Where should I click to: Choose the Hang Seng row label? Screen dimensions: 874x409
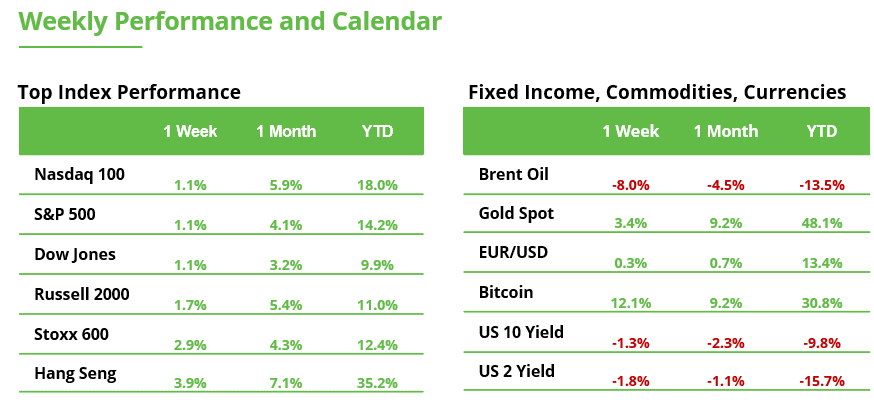click(x=76, y=374)
